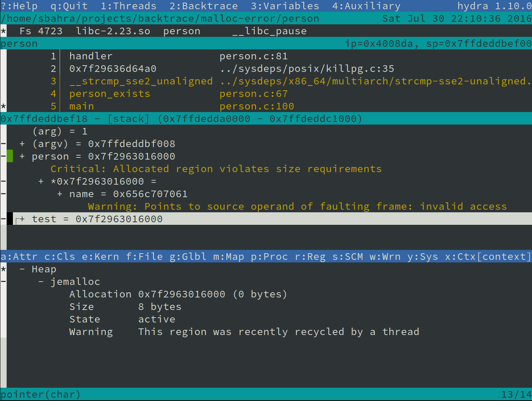Screen dimensions: 532x401
Task: Switch to the Backtrace view
Action: pos(204,6)
